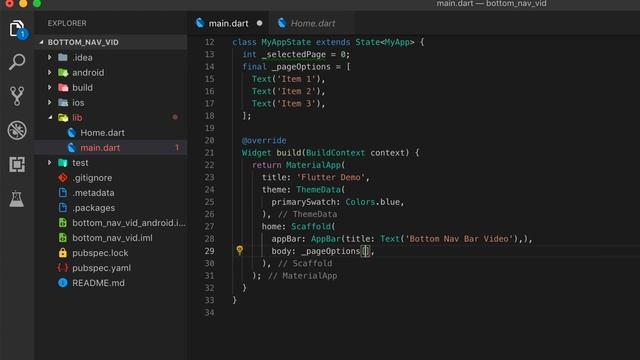The width and height of the screenshot is (640, 360).
Task: Click the lightbulb quick-fix icon on line 29
Action: (x=240, y=250)
